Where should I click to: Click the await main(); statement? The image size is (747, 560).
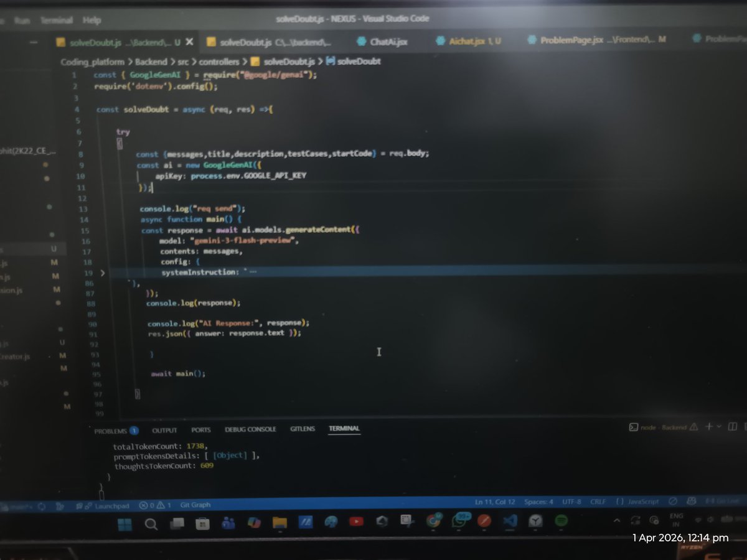(177, 373)
